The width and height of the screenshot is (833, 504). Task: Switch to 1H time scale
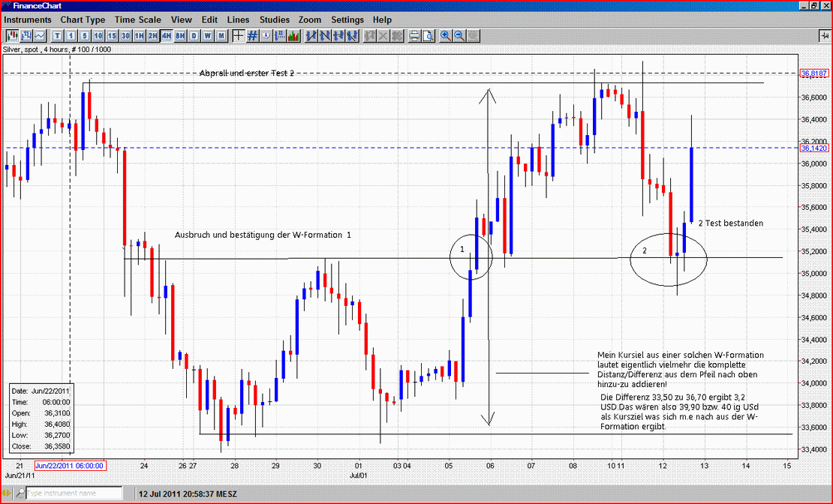pos(139,35)
